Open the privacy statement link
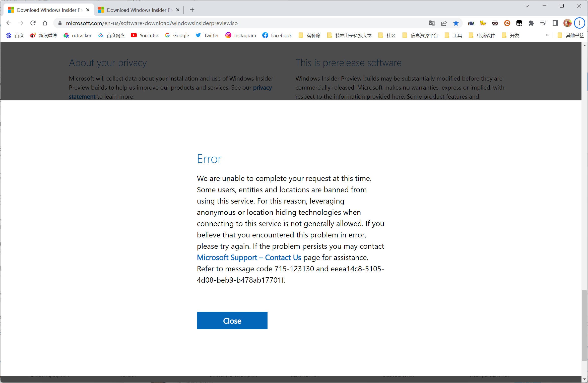The width and height of the screenshot is (588, 383). point(262,88)
